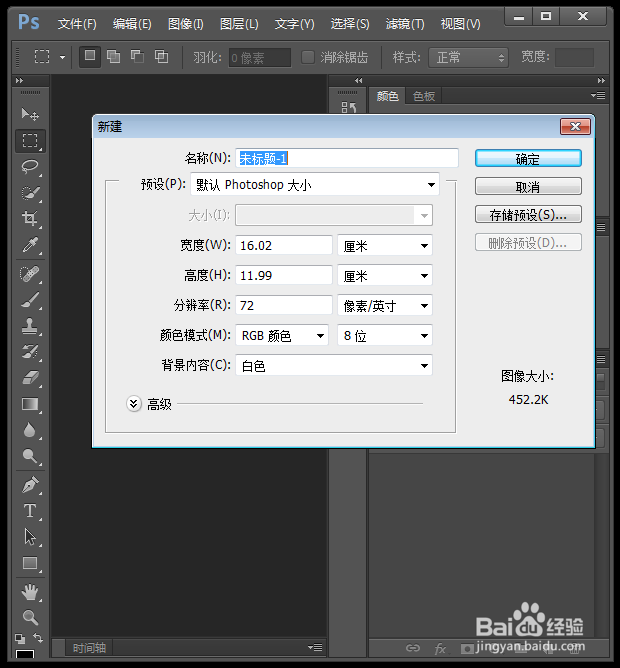Switch to the 颜色 color tab
Viewport: 620px width, 668px height.
coord(387,96)
